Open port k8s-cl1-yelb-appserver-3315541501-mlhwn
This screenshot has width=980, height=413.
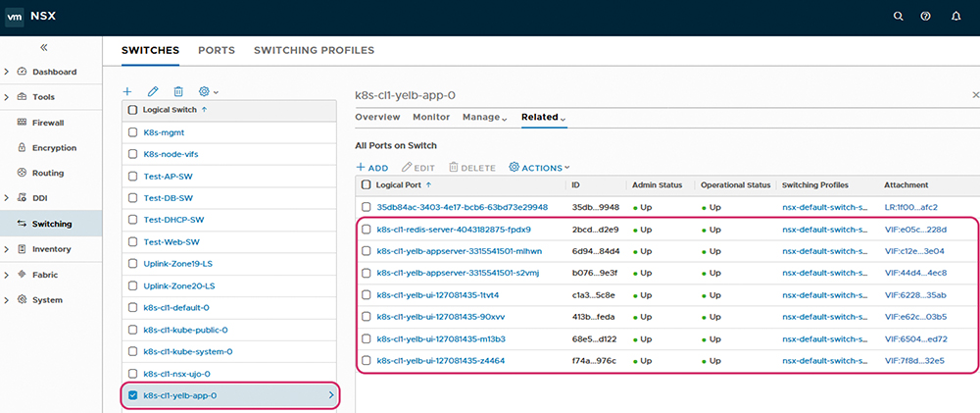(x=460, y=251)
